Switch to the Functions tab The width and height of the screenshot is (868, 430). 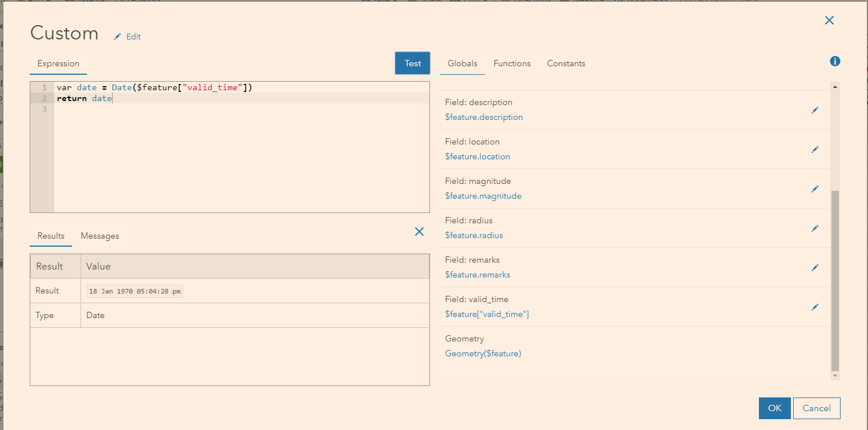[x=512, y=63]
